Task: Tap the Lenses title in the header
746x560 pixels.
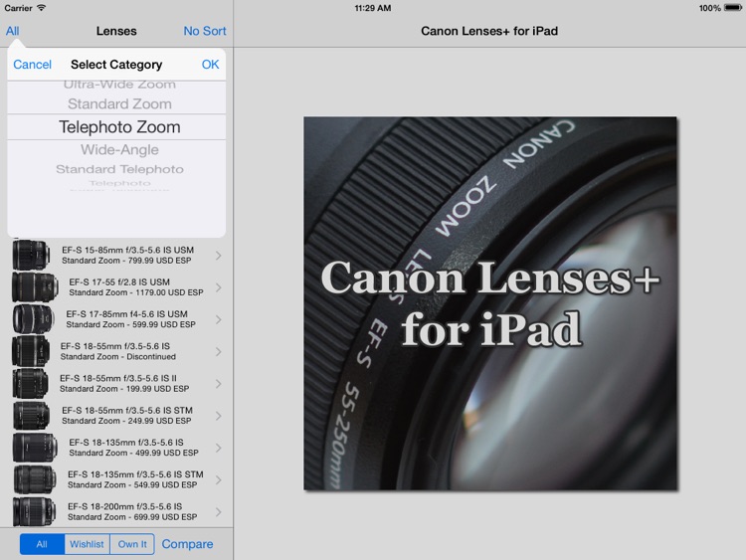Action: [116, 31]
